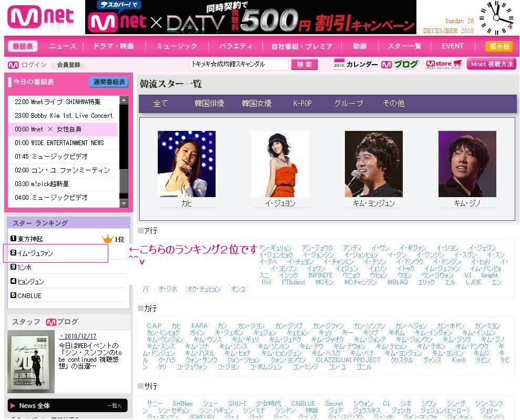Open ranking number 5 CNBLUE
Image resolution: width=520 pixels, height=420 pixels.
(29, 296)
